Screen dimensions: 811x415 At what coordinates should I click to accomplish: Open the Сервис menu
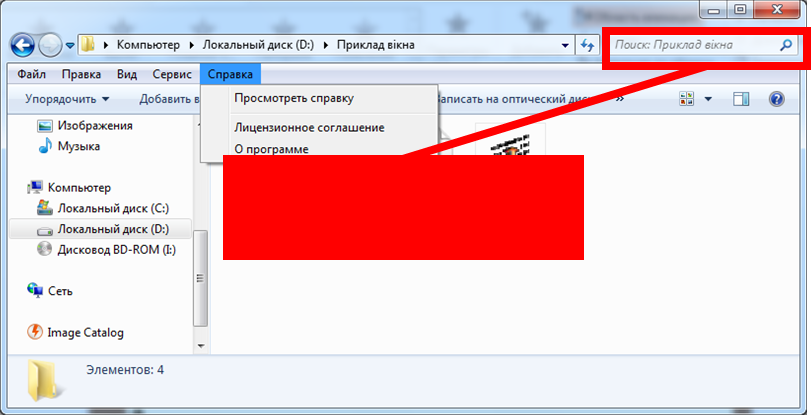click(x=172, y=75)
